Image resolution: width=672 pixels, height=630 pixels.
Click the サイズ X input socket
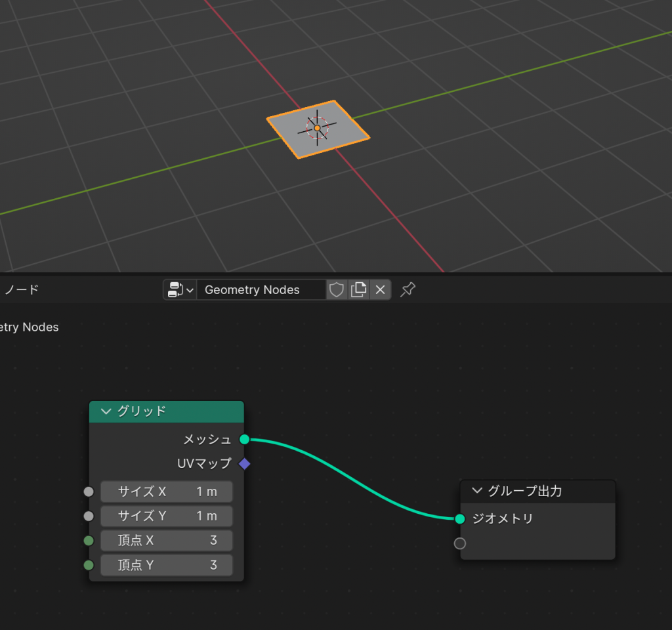point(89,492)
